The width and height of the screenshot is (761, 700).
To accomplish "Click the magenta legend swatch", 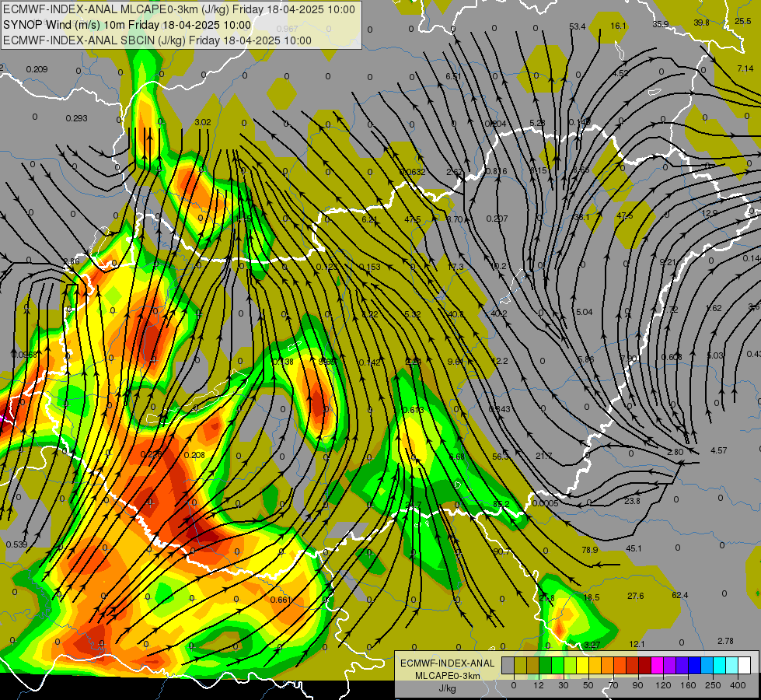I will click(x=658, y=665).
